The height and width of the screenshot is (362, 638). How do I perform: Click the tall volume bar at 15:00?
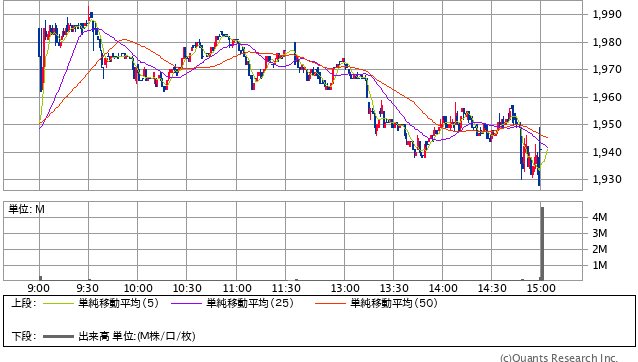(542, 244)
